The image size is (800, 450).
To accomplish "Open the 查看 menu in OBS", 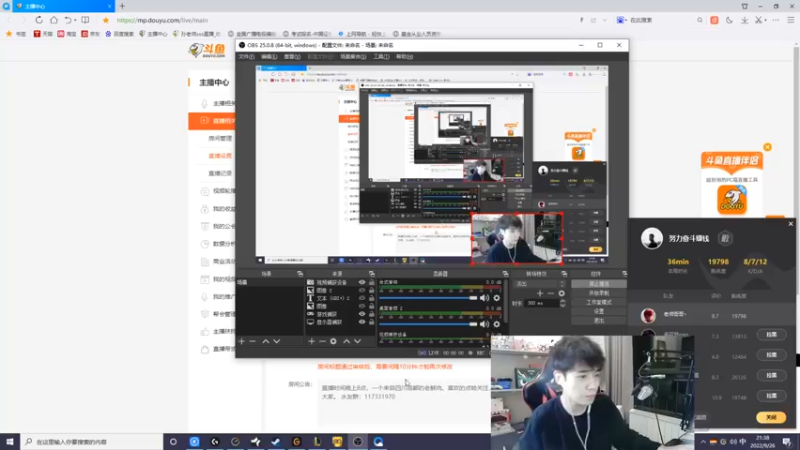I will coord(292,57).
